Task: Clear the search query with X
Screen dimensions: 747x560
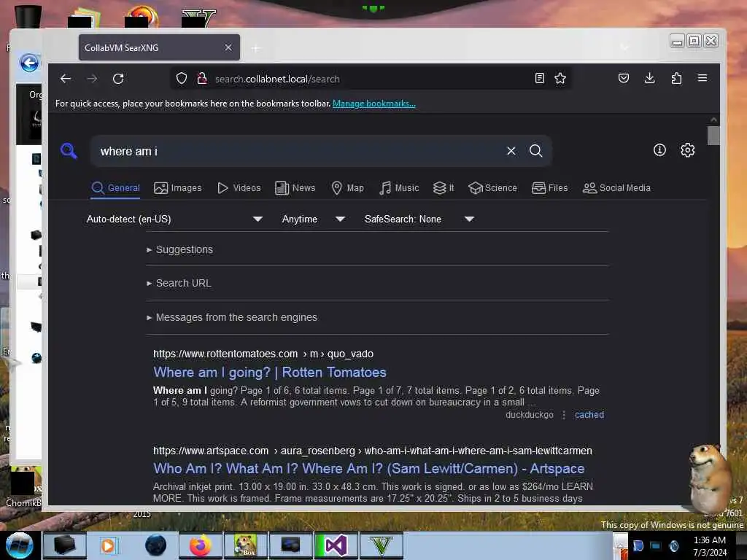Action: pos(511,151)
